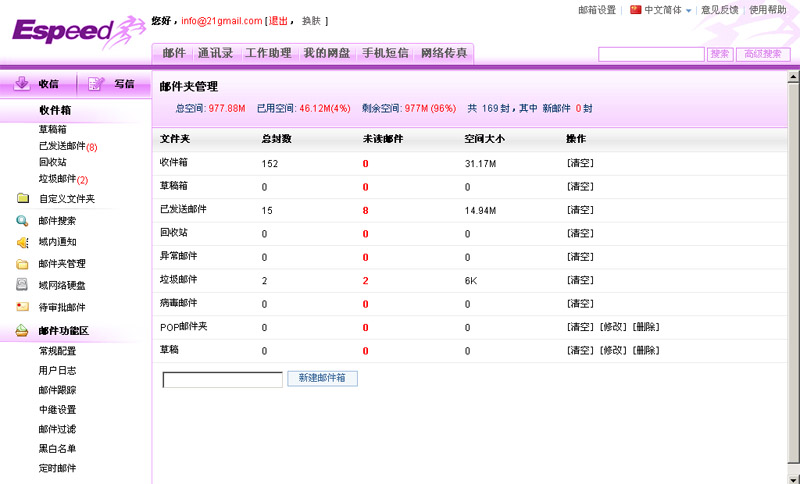
Task: Click the 域内通知 speaker icon
Action: tap(22, 242)
